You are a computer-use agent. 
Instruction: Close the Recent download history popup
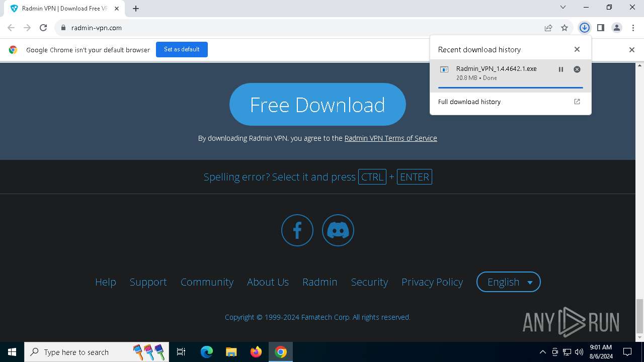577,49
